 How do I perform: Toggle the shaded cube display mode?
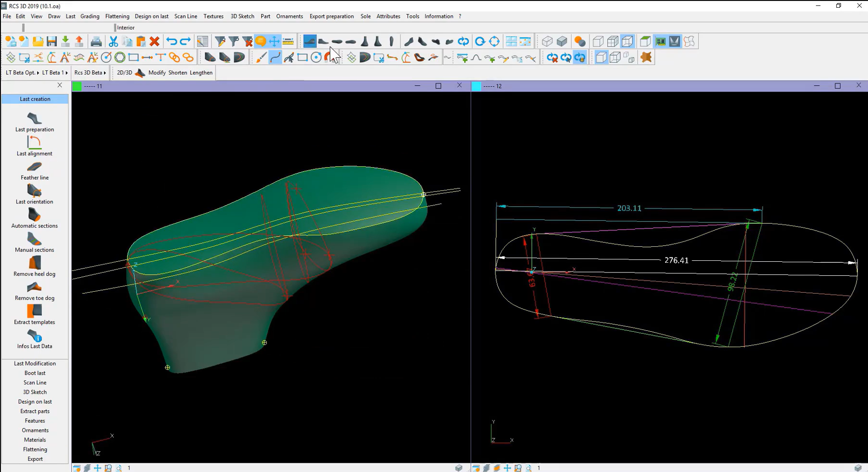pos(562,41)
